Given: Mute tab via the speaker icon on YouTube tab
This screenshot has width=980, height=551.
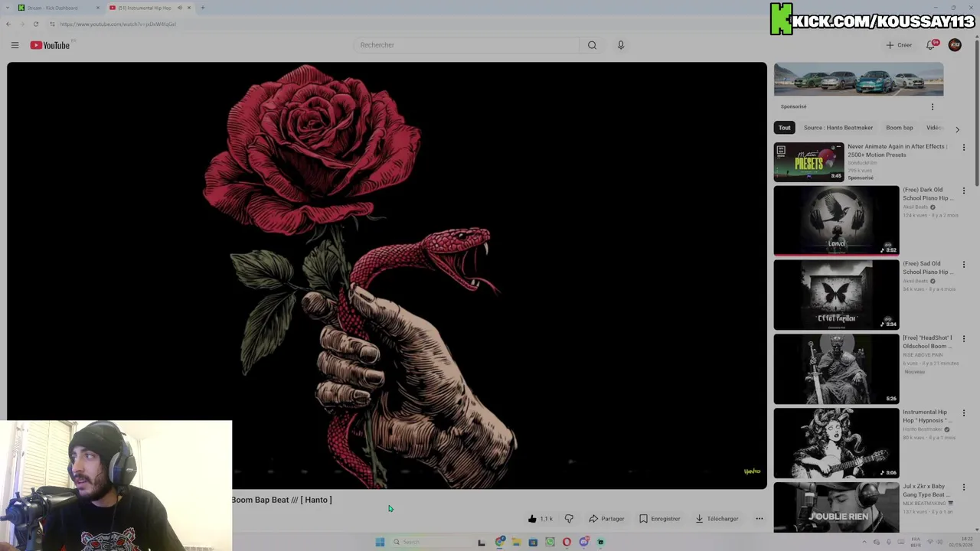Looking at the screenshot, I should pos(180,8).
